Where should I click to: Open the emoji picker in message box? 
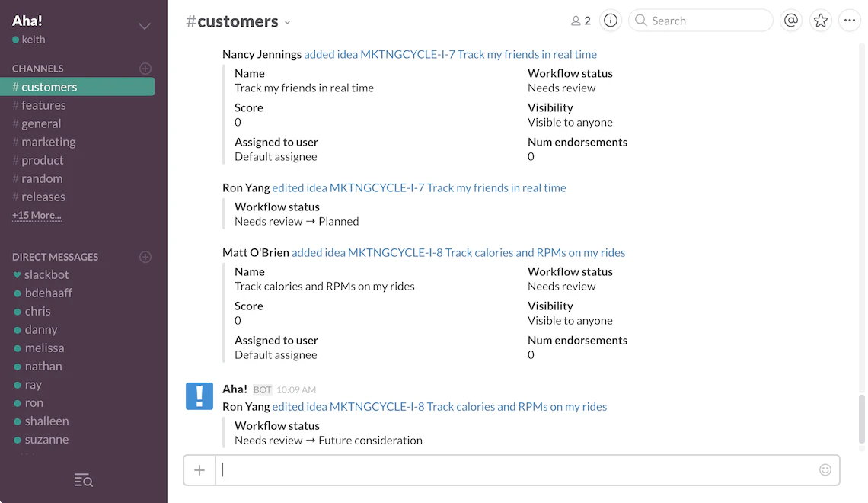pos(825,470)
